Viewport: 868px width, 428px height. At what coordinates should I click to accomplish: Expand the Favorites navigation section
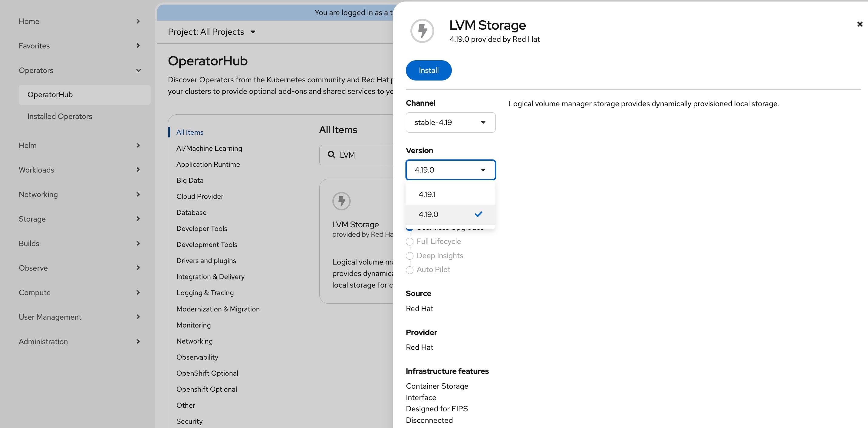pyautogui.click(x=80, y=46)
